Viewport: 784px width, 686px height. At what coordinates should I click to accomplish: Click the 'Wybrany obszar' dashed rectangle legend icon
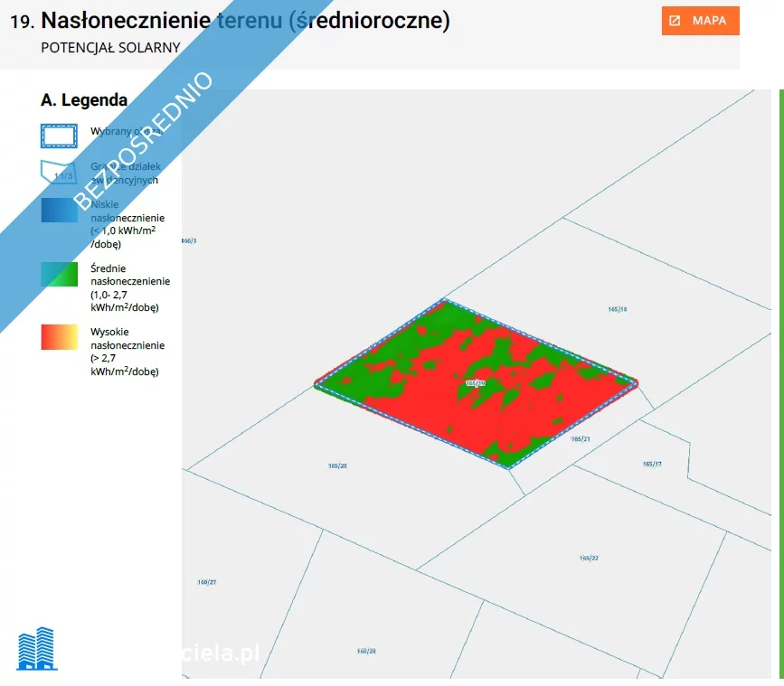coord(60,135)
